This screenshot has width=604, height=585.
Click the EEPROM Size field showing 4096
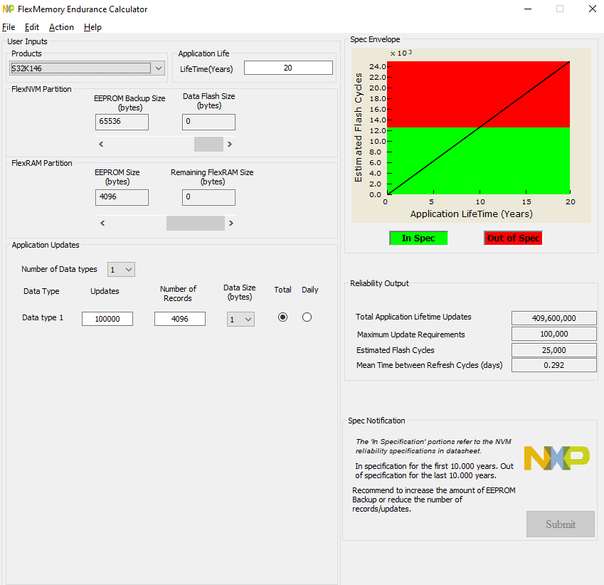pyautogui.click(x=122, y=197)
